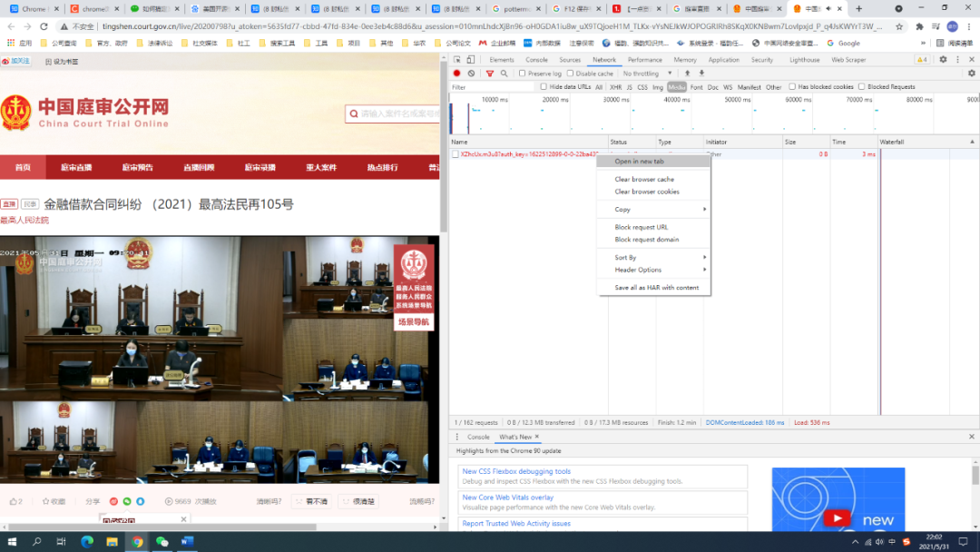Screen dimensions: 980x552
Task: Open DevTools settings gear icon
Action: [x=943, y=60]
